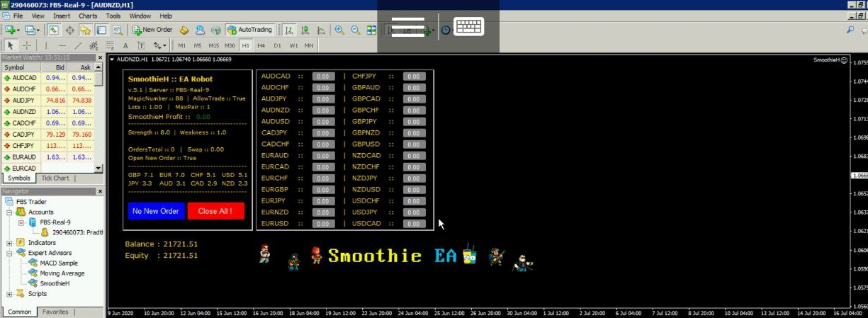
Task: Select EURAUD row in Market Watch
Action: (47, 157)
